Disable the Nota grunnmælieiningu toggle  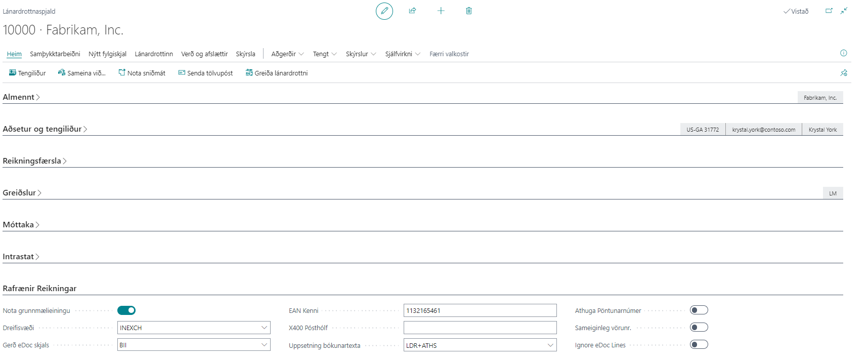point(126,310)
